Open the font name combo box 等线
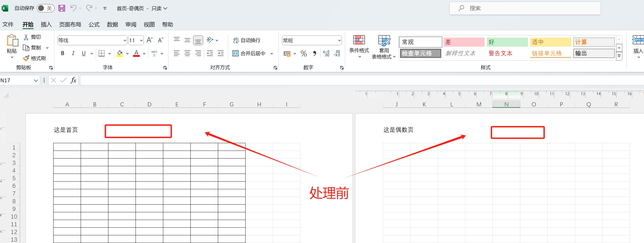 pyautogui.click(x=92, y=40)
